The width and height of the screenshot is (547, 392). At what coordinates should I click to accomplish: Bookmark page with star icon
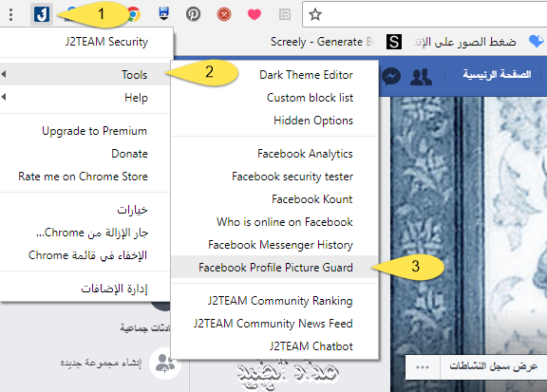click(x=315, y=14)
